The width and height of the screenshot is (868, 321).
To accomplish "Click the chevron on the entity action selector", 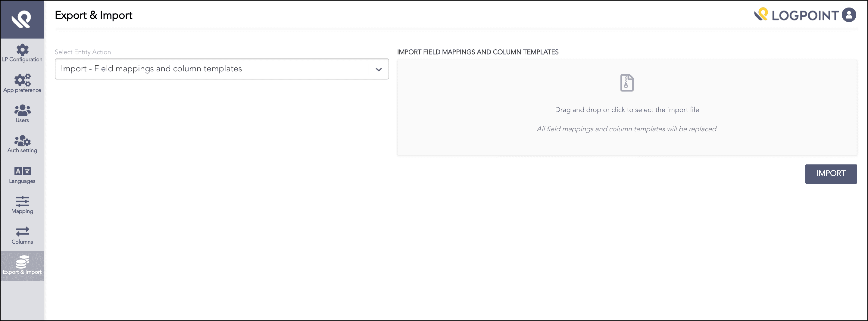I will point(379,69).
